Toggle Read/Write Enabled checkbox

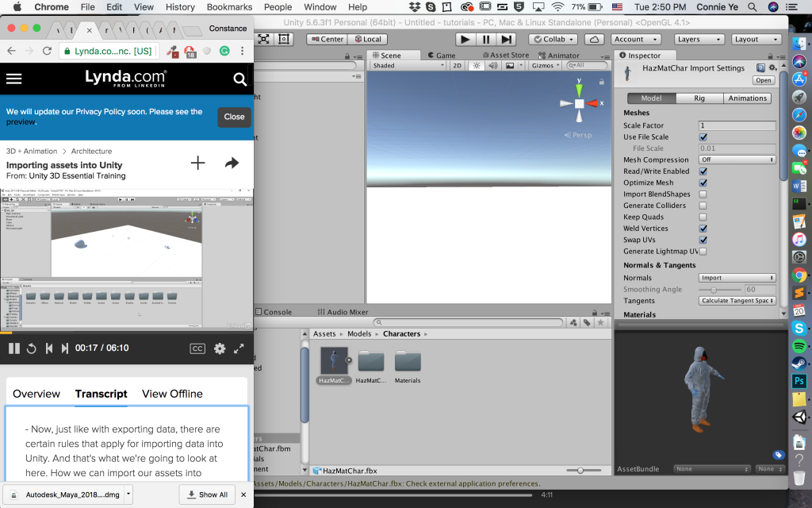pos(703,171)
